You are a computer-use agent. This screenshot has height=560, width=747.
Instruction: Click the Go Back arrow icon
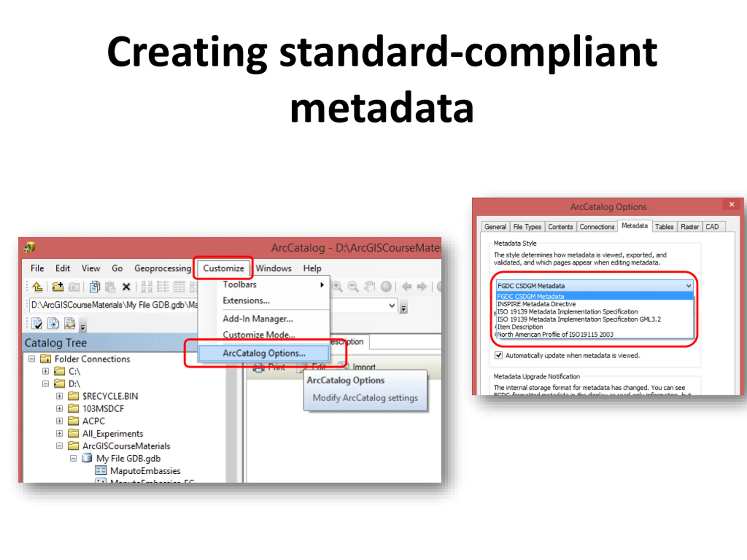[406, 287]
